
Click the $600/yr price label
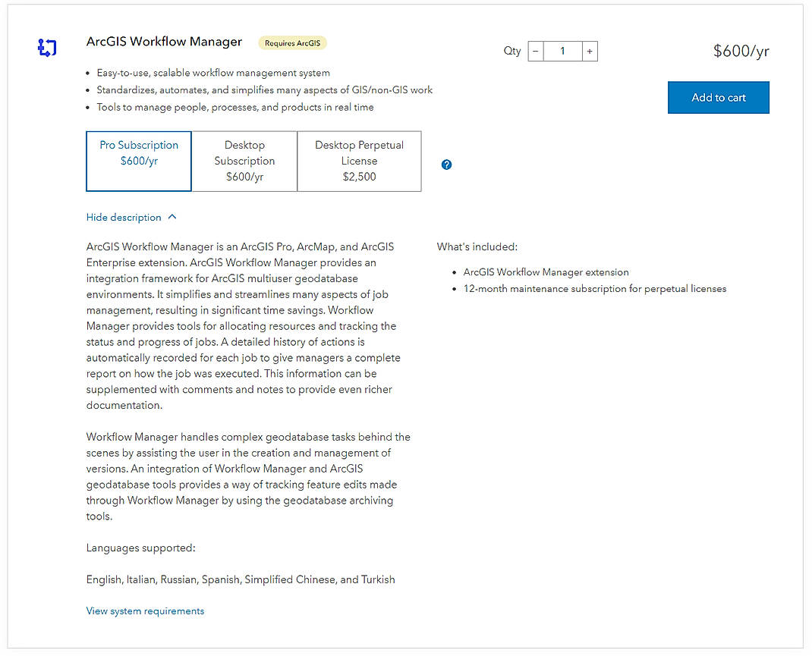coord(741,51)
